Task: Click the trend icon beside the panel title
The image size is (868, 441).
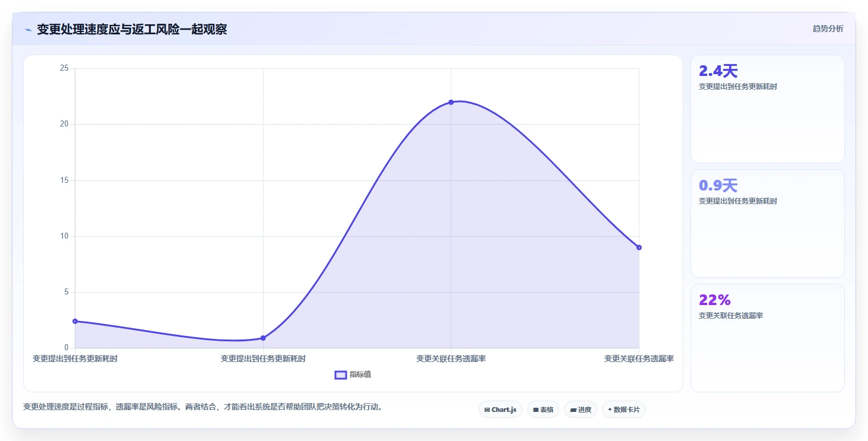Action: [x=28, y=30]
